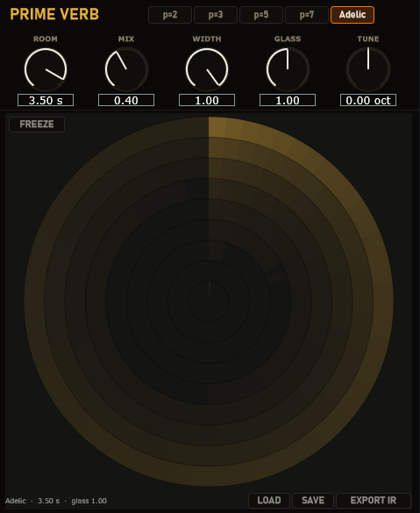Edit the width value field
The width and height of the screenshot is (420, 513).
point(207,100)
